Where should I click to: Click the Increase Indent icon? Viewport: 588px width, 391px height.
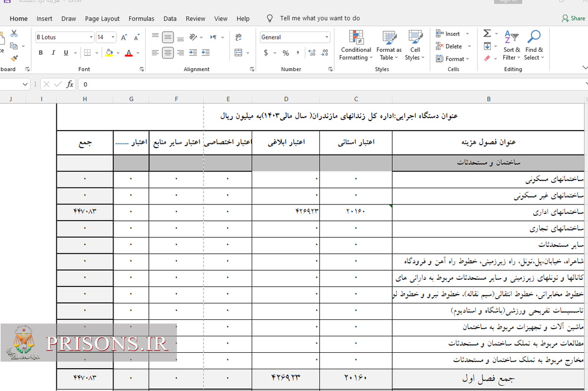pos(193,53)
